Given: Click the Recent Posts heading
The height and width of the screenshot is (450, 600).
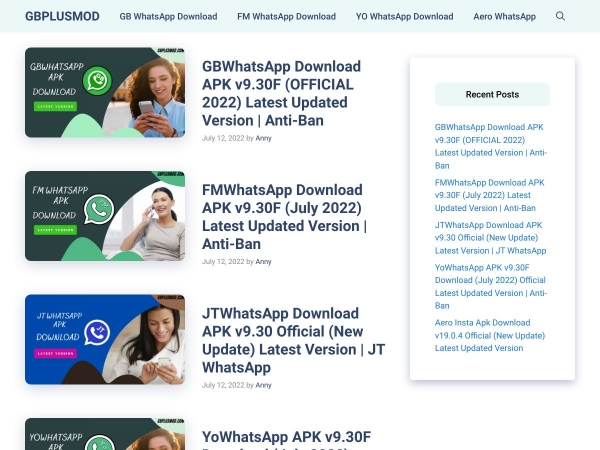Looking at the screenshot, I should [492, 95].
